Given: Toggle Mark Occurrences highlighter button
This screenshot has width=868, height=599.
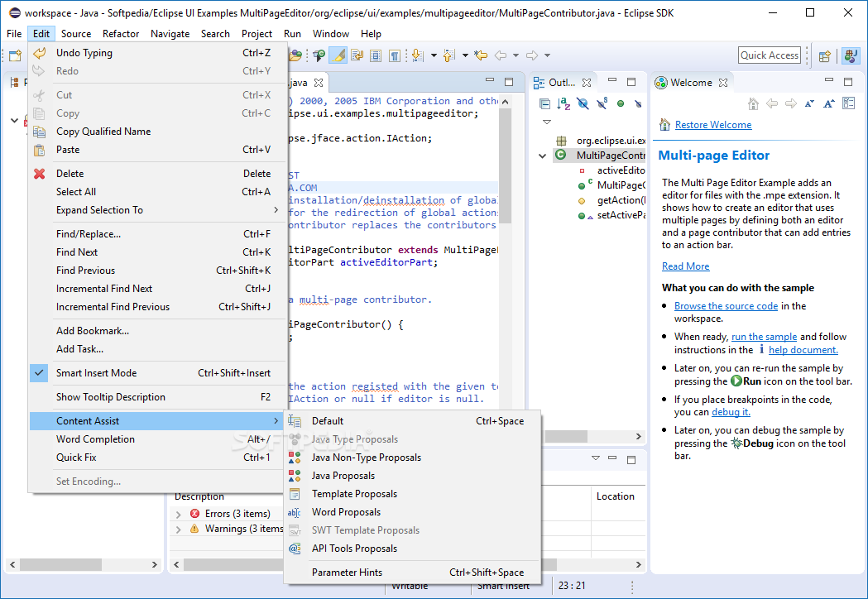Looking at the screenshot, I should pos(338,55).
